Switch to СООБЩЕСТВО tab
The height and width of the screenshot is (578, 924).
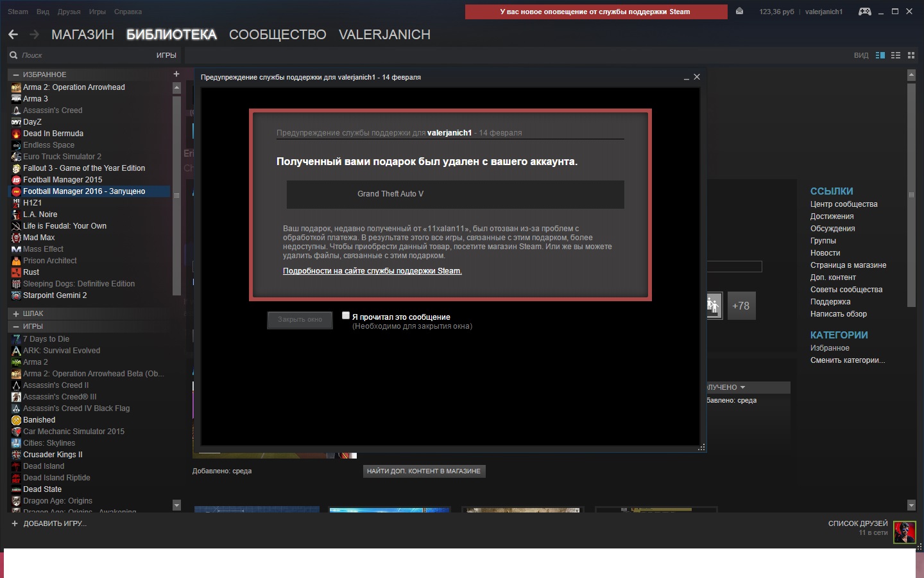278,35
